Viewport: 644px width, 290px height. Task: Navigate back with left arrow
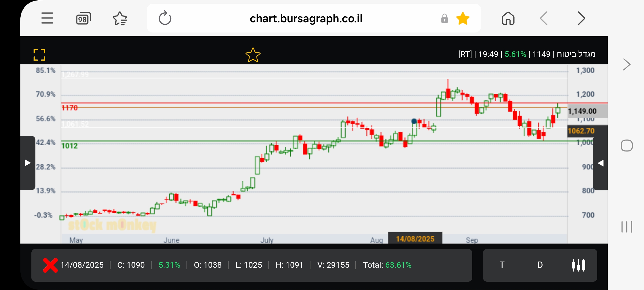[544, 18]
